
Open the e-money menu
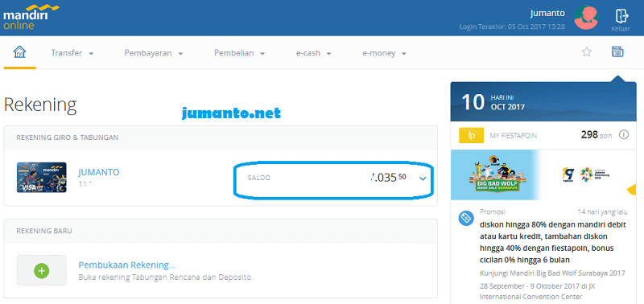tap(385, 53)
